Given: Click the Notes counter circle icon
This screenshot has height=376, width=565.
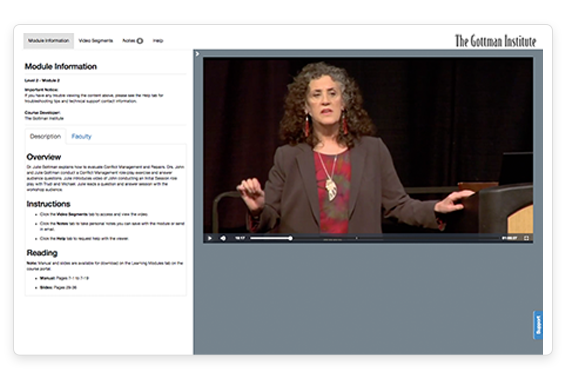Looking at the screenshot, I should click(x=140, y=41).
